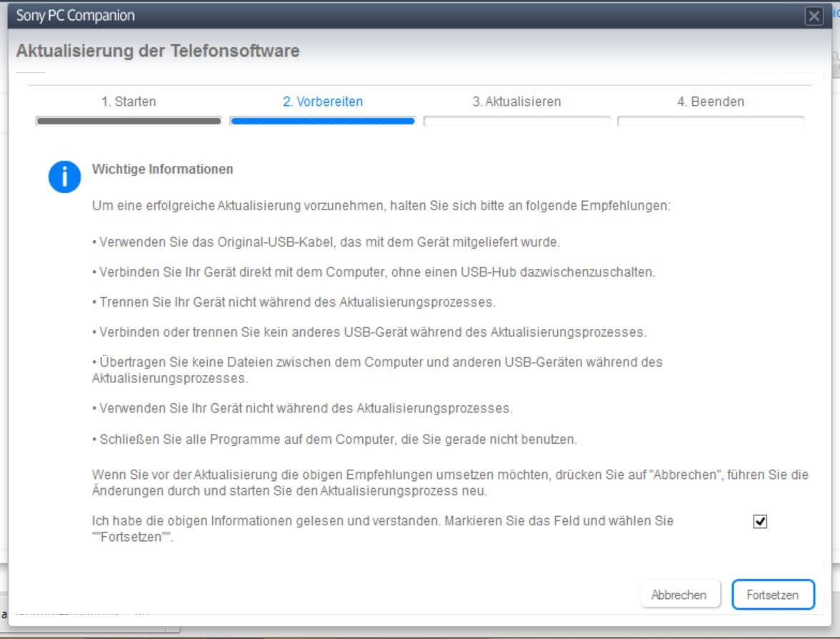Select the 4. Beenden step
This screenshot has width=840, height=639.
click(710, 101)
